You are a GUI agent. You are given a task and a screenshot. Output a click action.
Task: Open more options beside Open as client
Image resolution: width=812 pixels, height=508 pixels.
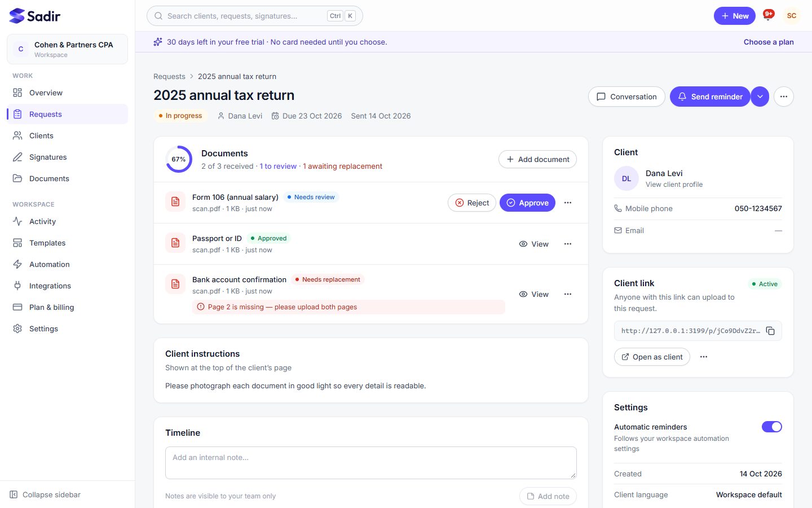click(x=704, y=357)
